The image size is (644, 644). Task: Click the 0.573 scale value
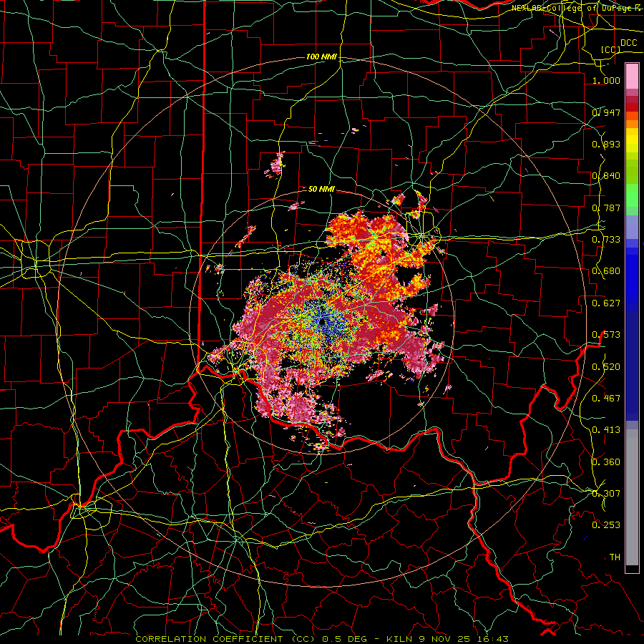606,335
